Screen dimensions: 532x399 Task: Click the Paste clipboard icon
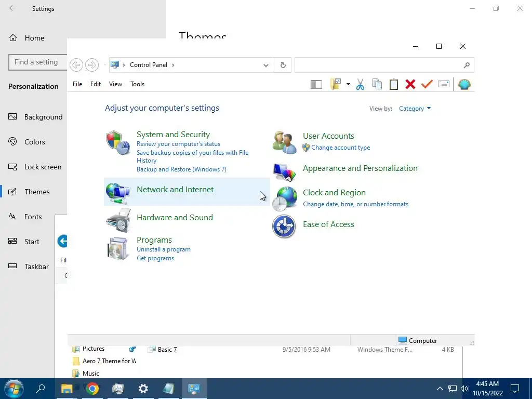click(394, 84)
